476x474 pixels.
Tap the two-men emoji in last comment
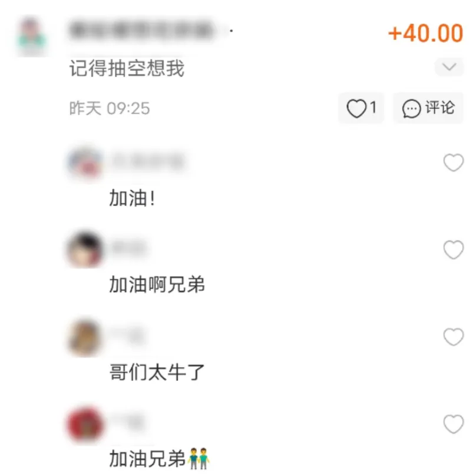[199, 459]
